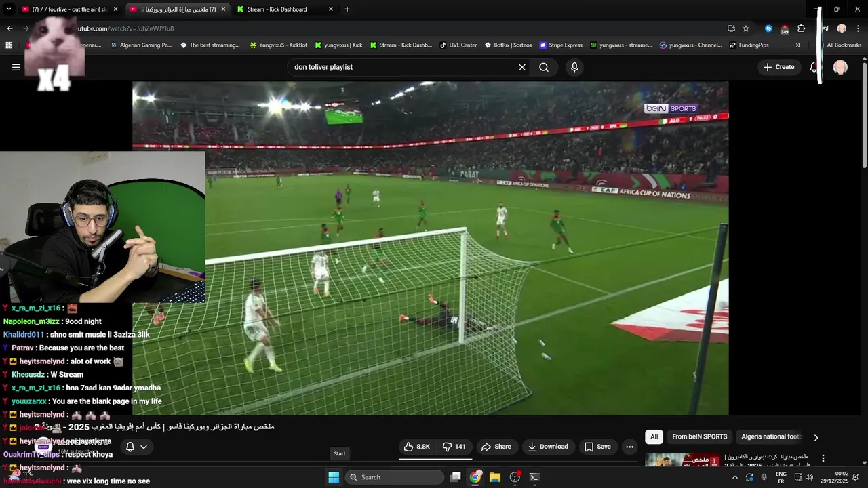Image resolution: width=868 pixels, height=488 pixels.
Task: Open options for the suggested video
Action: 823,459
